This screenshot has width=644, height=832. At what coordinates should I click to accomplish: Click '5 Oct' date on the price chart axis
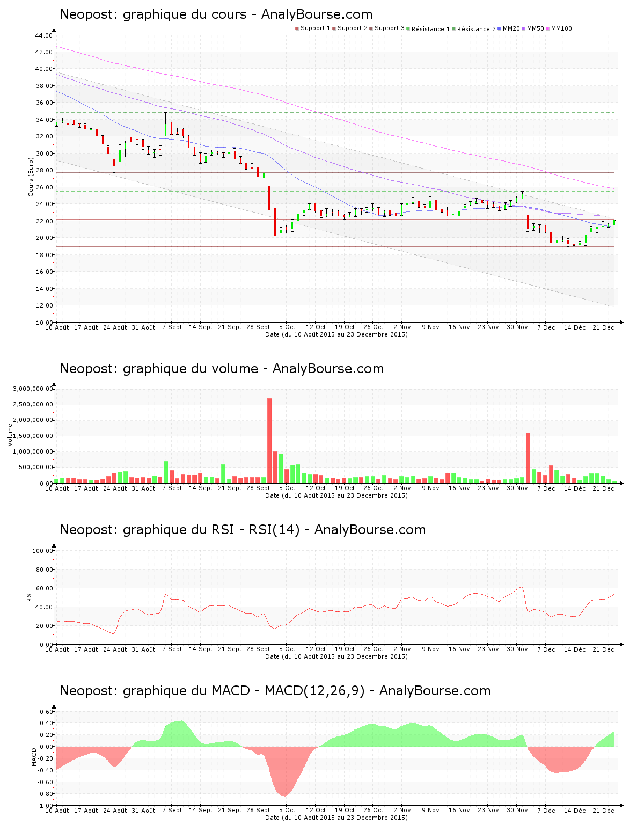point(287,327)
